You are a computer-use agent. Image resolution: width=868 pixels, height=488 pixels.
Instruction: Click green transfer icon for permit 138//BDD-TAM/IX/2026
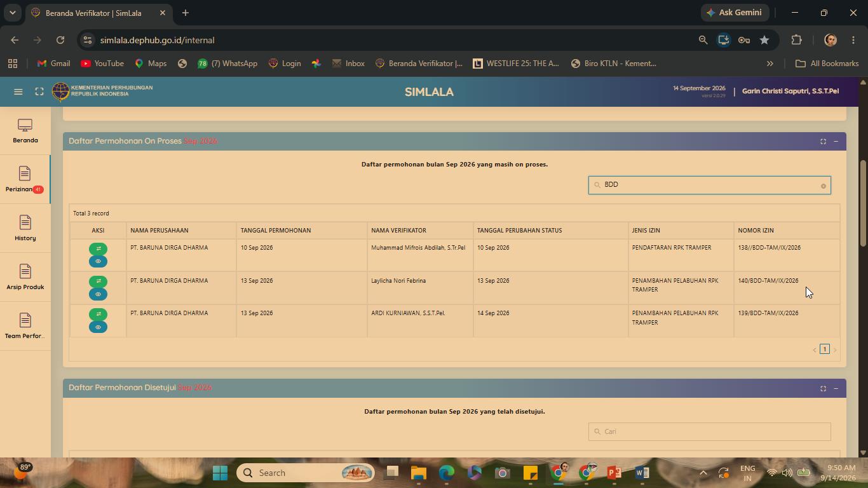tap(98, 248)
